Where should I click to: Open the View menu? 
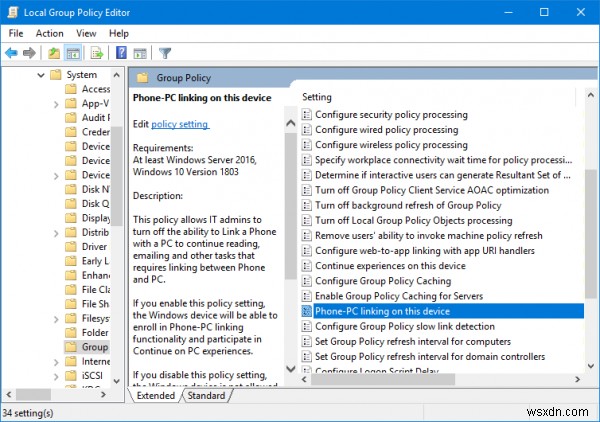(86, 33)
